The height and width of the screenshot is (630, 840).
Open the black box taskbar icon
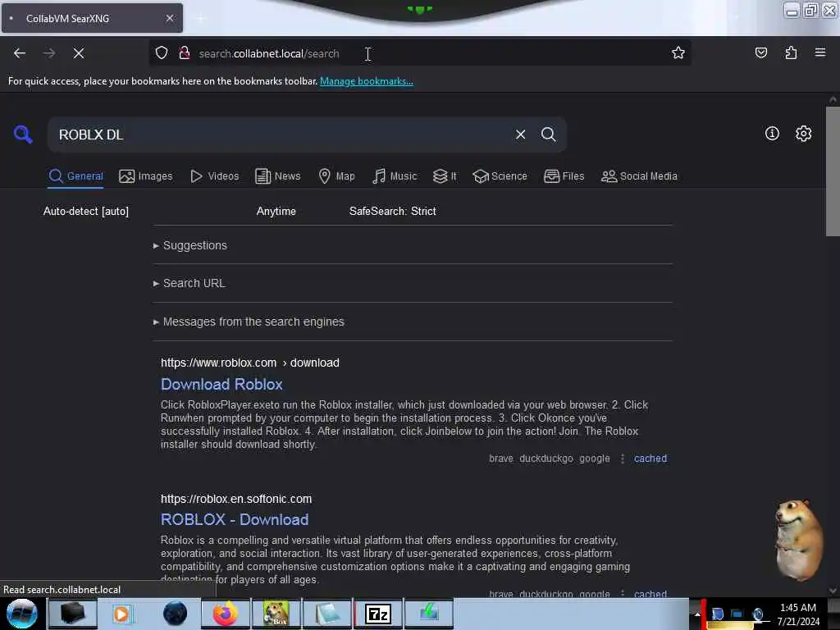pyautogui.click(x=72, y=614)
